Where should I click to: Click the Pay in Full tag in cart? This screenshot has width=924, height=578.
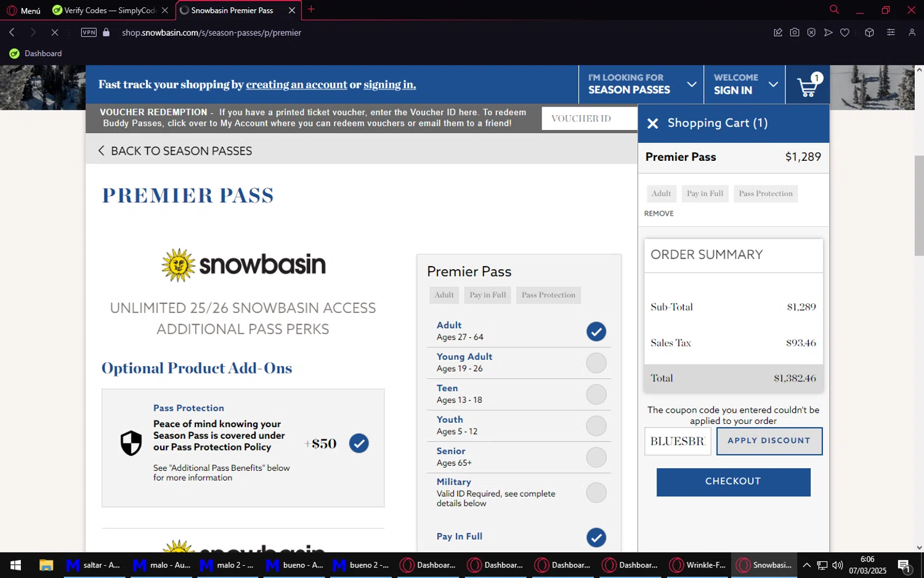pyautogui.click(x=705, y=193)
